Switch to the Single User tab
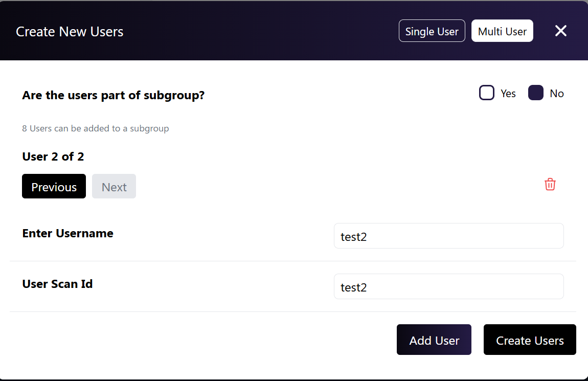The height and width of the screenshot is (381, 588). point(432,31)
